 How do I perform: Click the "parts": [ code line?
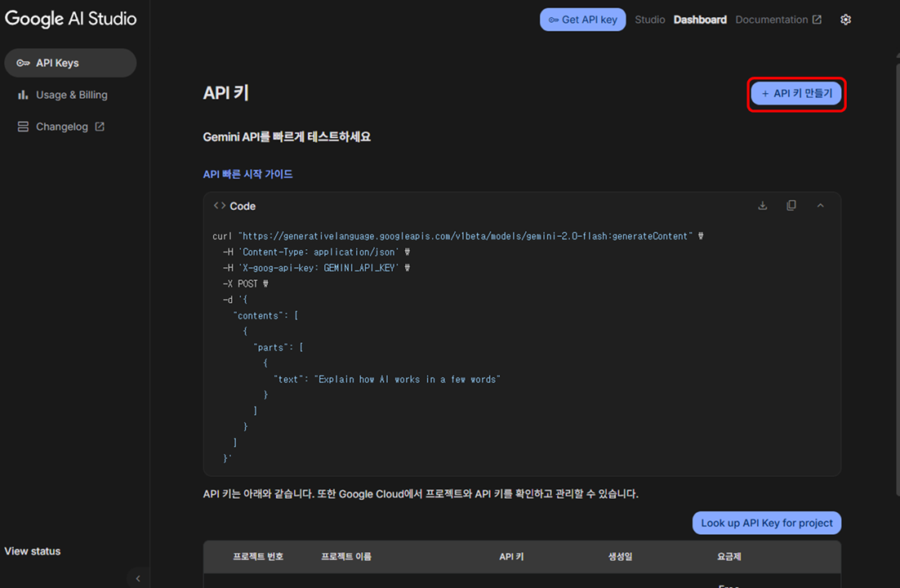[278, 347]
